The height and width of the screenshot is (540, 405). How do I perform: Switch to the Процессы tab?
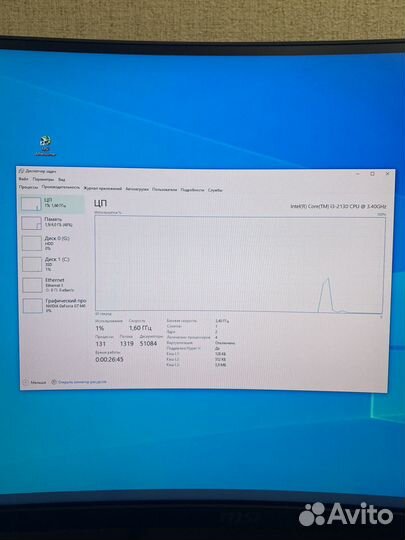click(29, 187)
